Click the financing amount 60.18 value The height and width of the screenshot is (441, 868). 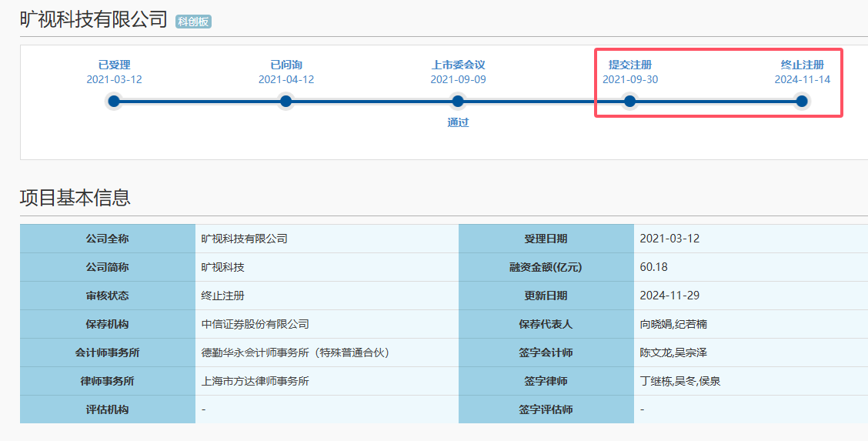pos(653,267)
